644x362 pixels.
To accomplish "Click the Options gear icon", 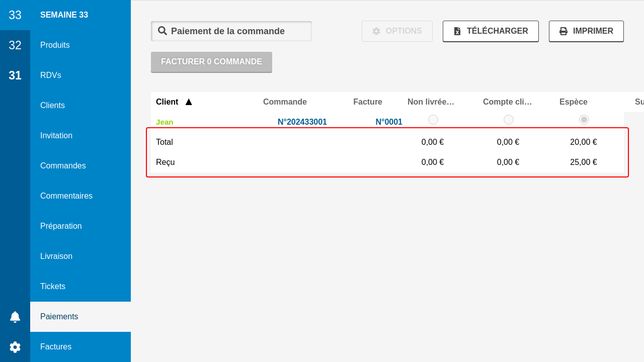I will (x=376, y=31).
